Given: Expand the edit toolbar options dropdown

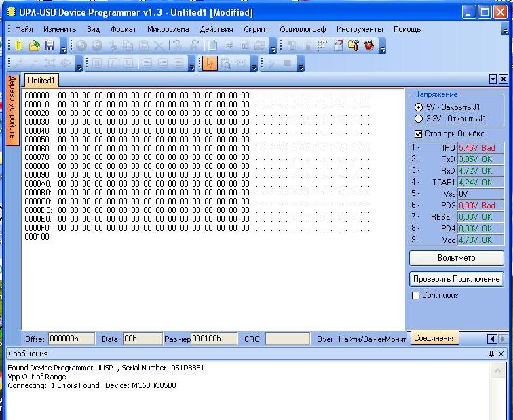Looking at the screenshot, I should click(273, 46).
